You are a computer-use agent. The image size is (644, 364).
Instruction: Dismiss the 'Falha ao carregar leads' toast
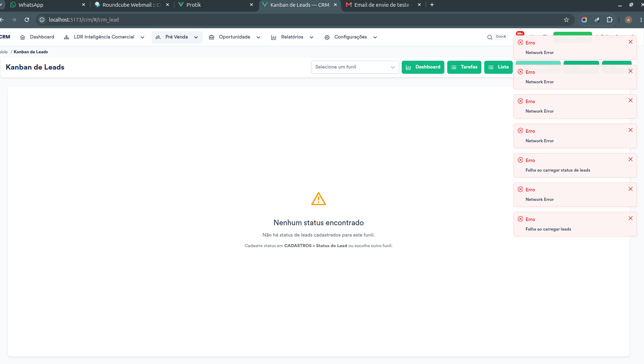pyautogui.click(x=631, y=218)
